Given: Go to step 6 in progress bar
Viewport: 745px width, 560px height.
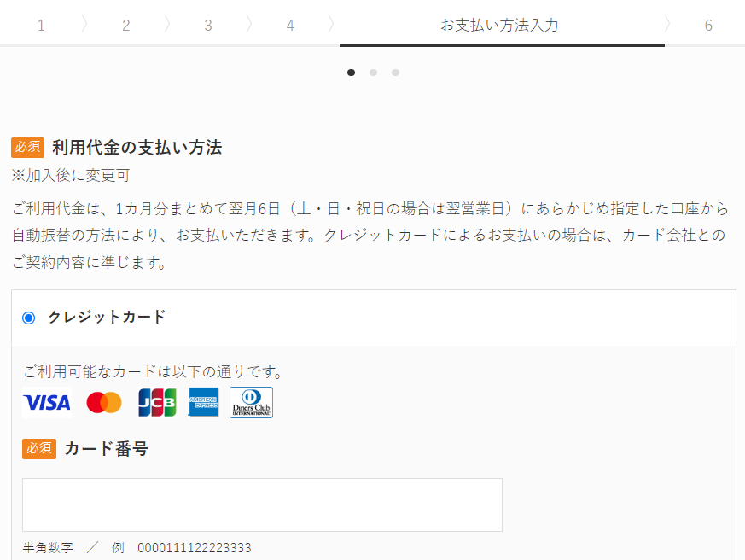Looking at the screenshot, I should 708,26.
